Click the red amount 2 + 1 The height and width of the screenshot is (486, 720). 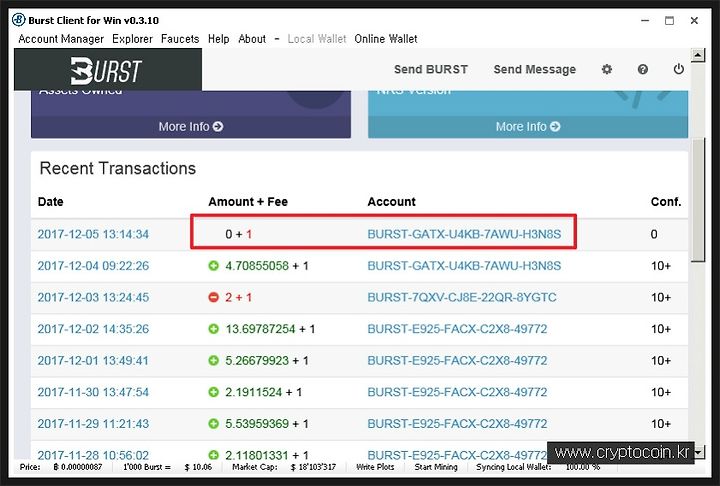coord(238,298)
